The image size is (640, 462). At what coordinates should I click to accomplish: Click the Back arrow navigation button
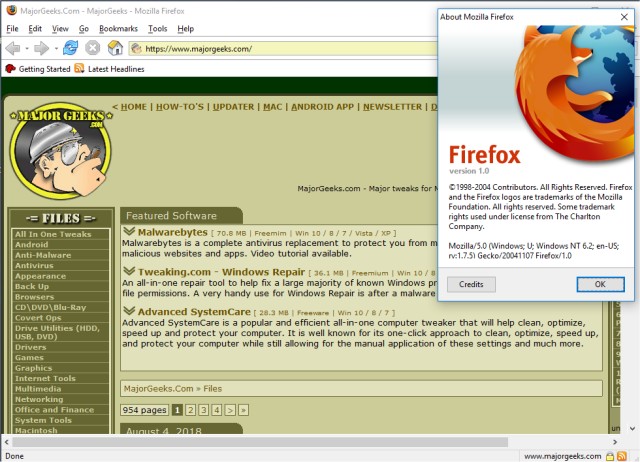(13, 49)
